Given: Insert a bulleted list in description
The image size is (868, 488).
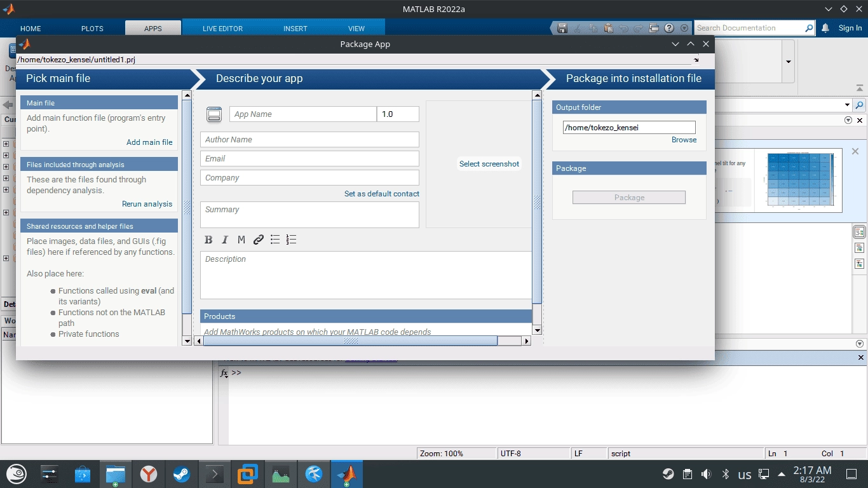Looking at the screenshot, I should point(275,240).
